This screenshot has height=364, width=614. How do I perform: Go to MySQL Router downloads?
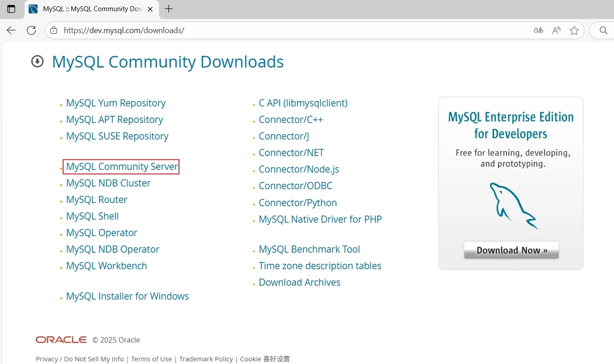pyautogui.click(x=97, y=199)
